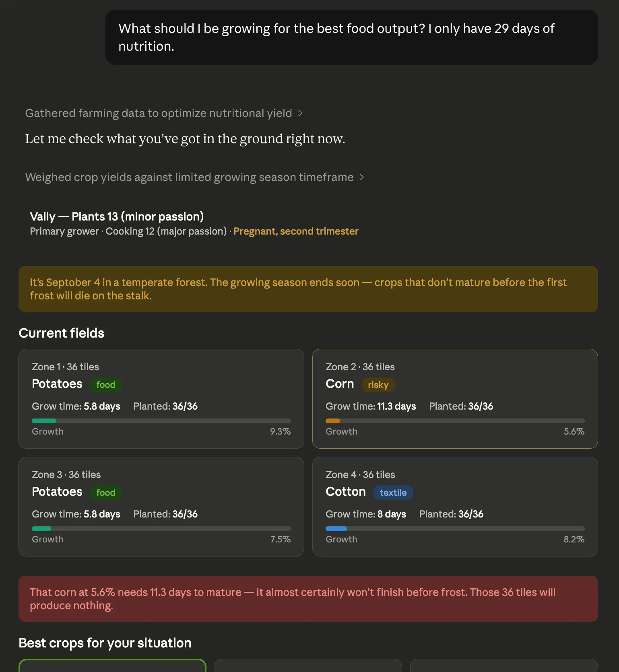Click the Zone 1 green growth progress bar
619x672 pixels.
[161, 421]
